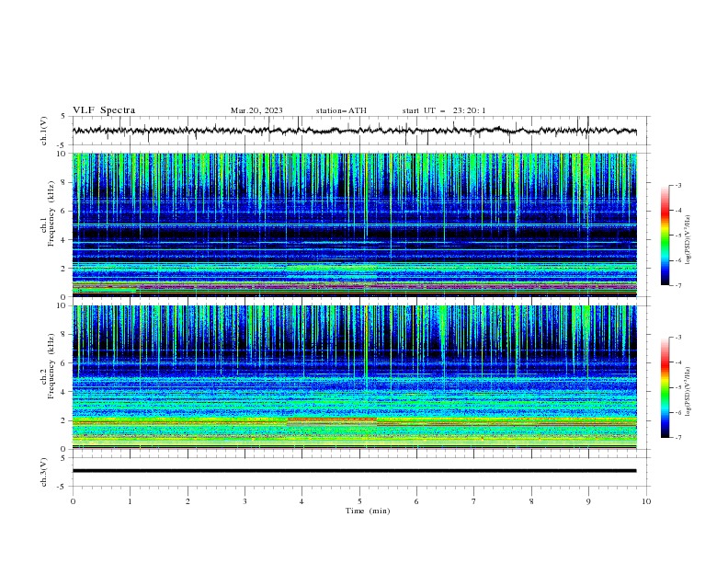Click time axis tick label "4"

[302, 501]
